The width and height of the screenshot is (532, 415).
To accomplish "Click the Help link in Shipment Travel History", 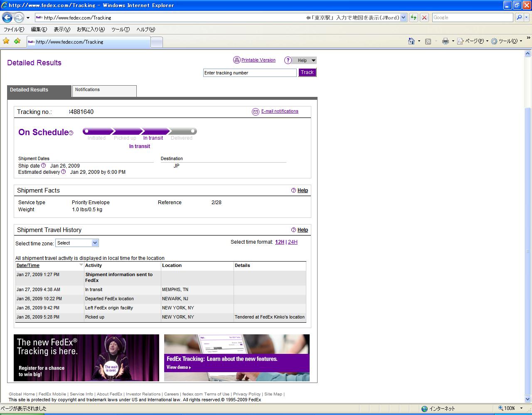I will click(x=303, y=230).
